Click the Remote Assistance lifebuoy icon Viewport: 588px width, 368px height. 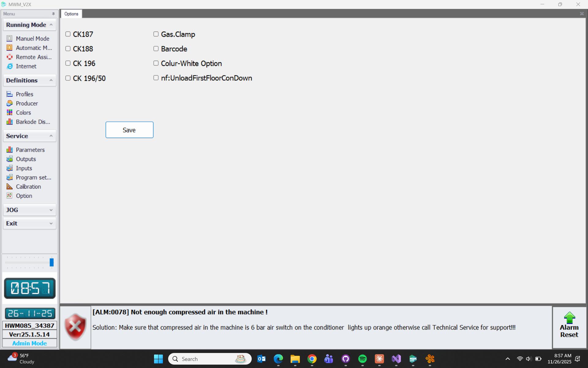9,57
